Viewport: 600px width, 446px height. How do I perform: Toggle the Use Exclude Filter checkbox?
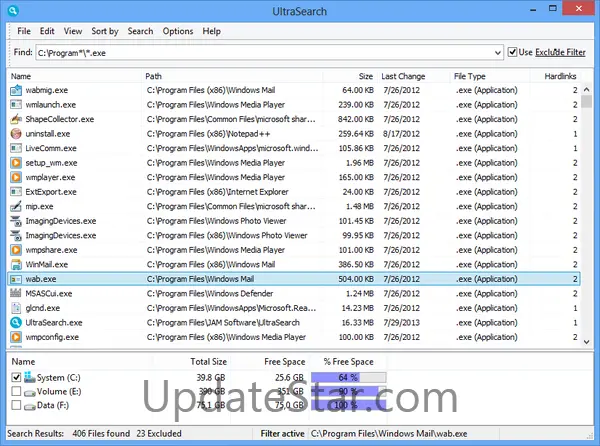512,52
